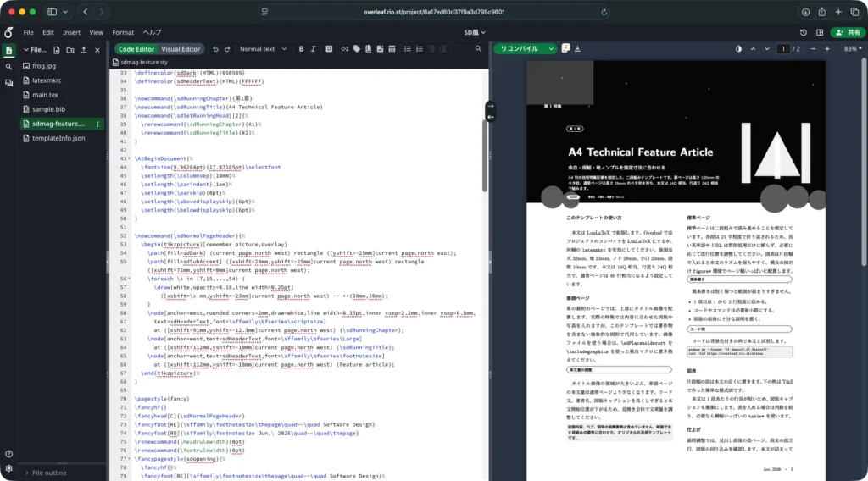Open frog.jpg in the file tree

44,66
